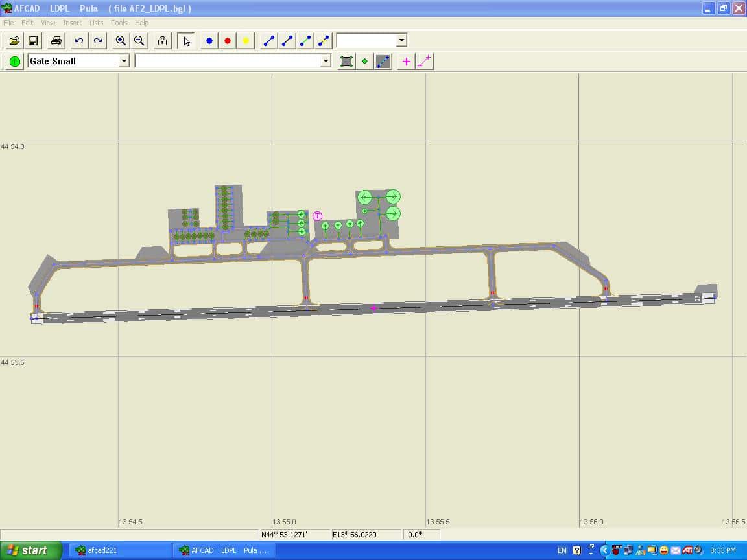This screenshot has width=747, height=560.
Task: Toggle the yellow point tool
Action: (245, 40)
